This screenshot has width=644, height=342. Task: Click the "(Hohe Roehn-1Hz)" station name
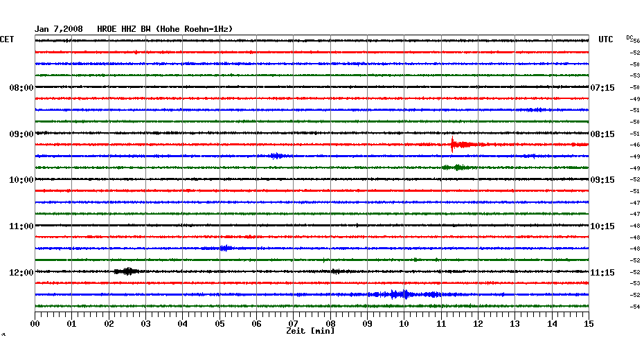coord(194,29)
